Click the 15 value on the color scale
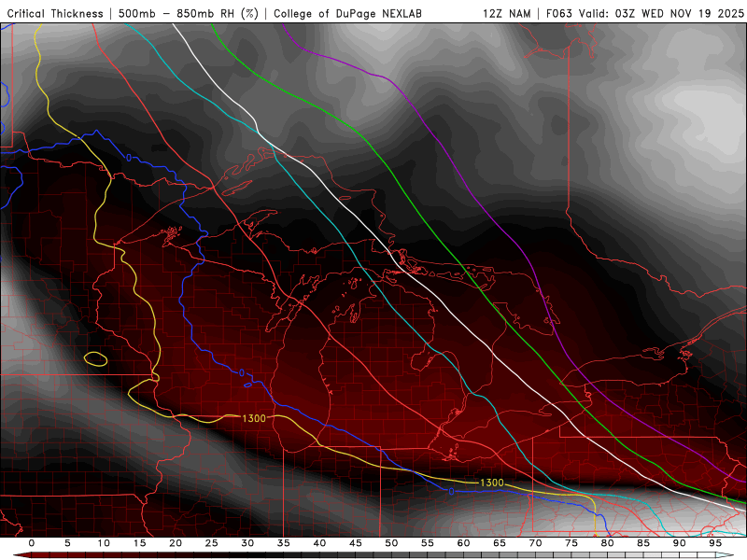Viewport: 747px width, 560px height. click(139, 543)
